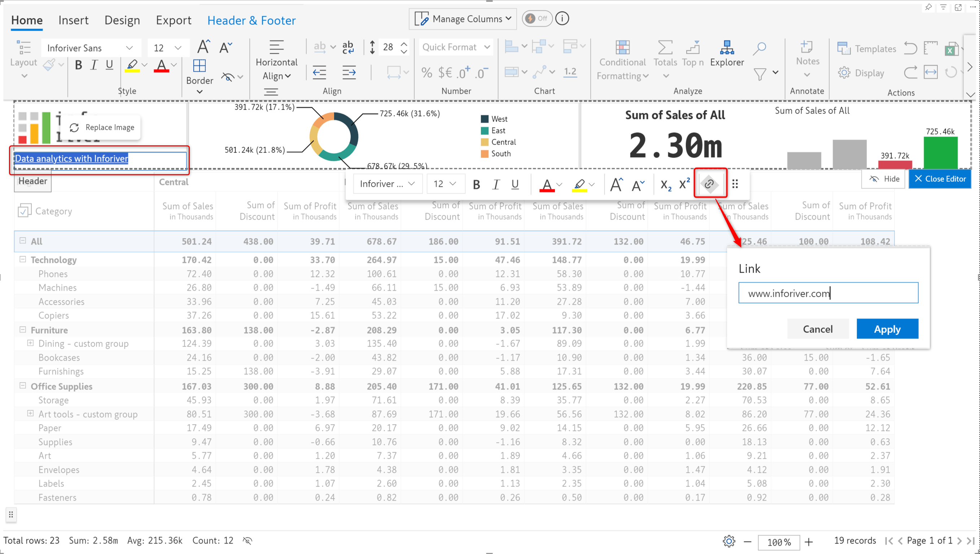980x554 pixels.
Task: Increase font size in floating toolbar
Action: (616, 185)
